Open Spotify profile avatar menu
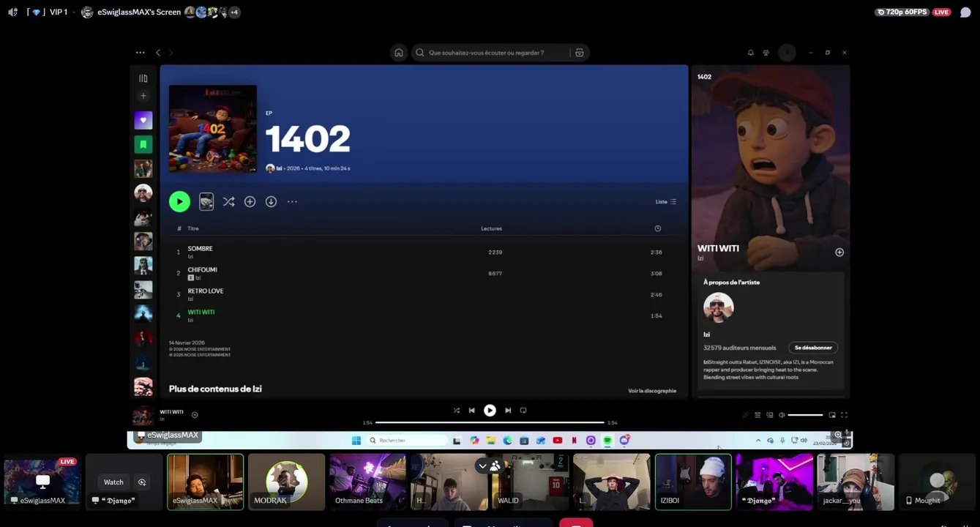The height and width of the screenshot is (527, 980). [787, 53]
